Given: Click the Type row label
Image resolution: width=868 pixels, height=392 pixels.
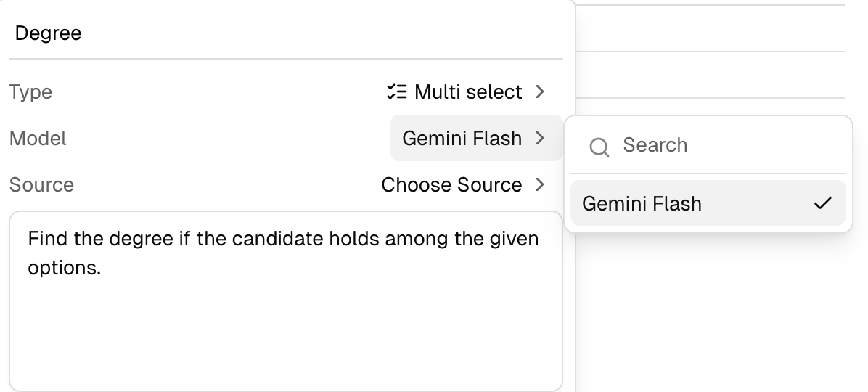Looking at the screenshot, I should pyautogui.click(x=30, y=92).
